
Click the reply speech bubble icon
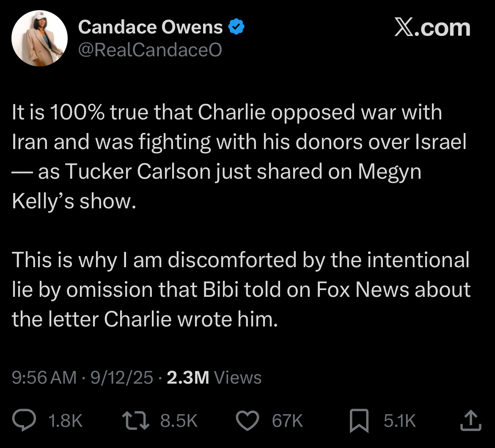[24, 420]
